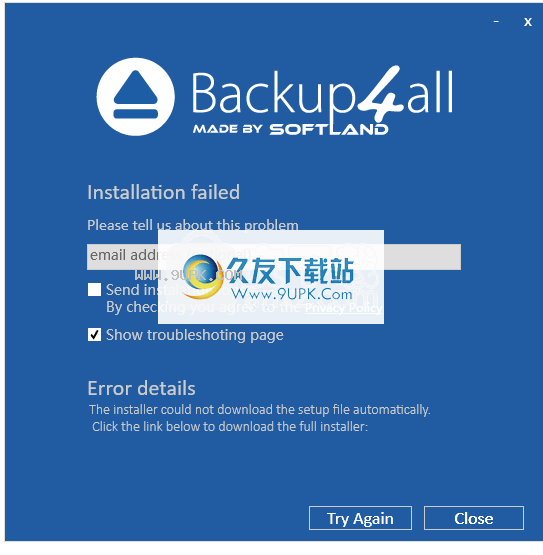The image size is (543, 555).
Task: Click the Chinese watermark site title
Action: coord(290,271)
